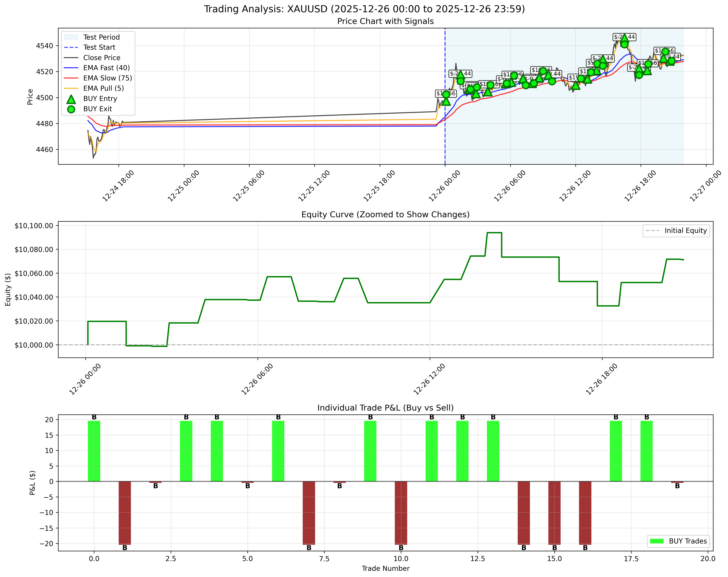This screenshot has height=577, width=728.
Task: Select the BUY Entry triangle icon in the legend
Action: coord(71,99)
